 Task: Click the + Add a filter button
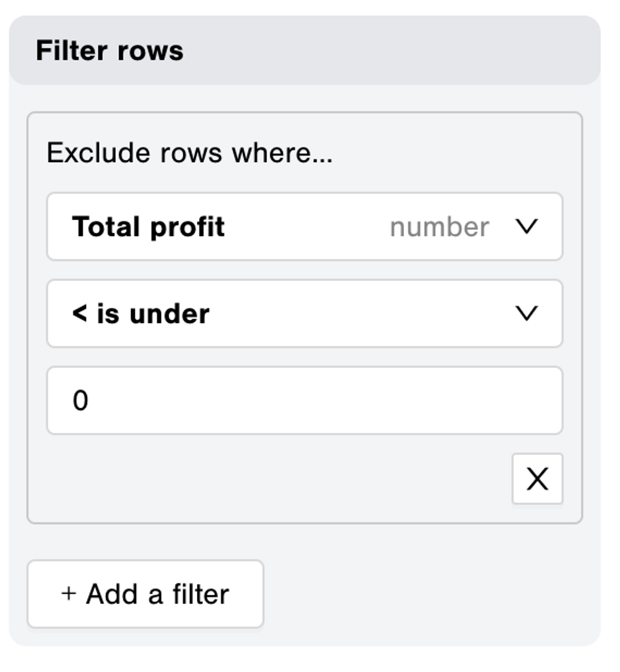pyautogui.click(x=145, y=594)
